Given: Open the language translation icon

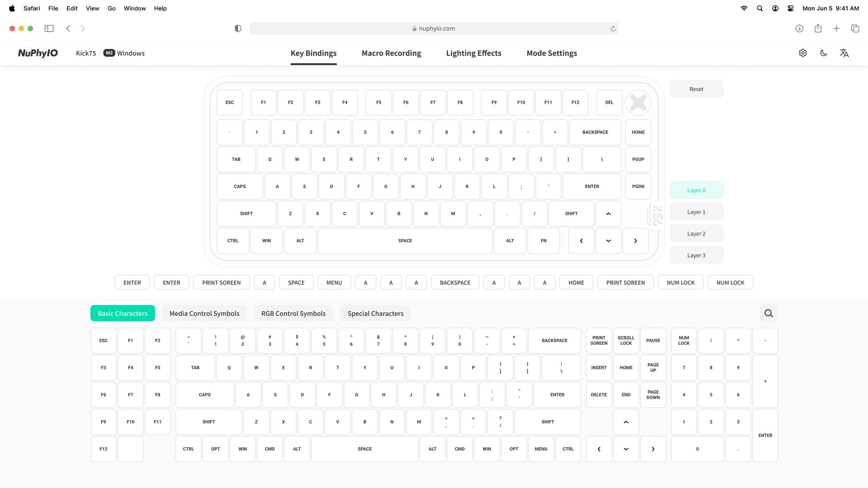Looking at the screenshot, I should (844, 53).
